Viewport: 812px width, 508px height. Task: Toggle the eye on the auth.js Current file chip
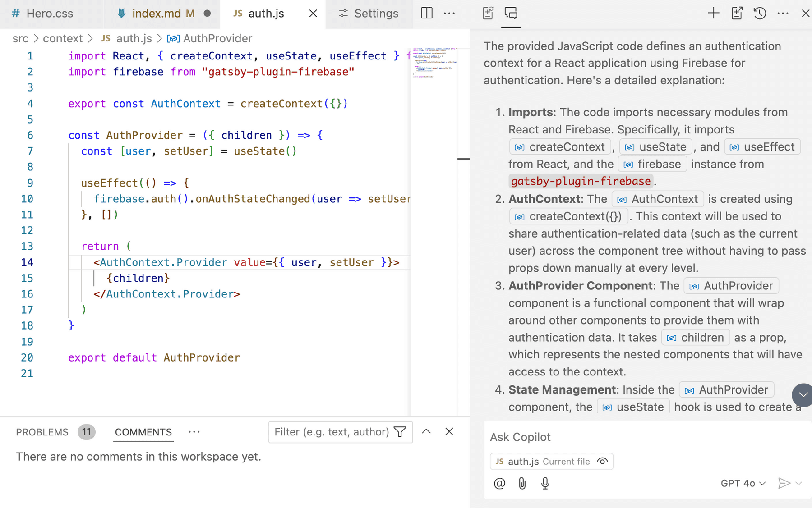pyautogui.click(x=602, y=461)
